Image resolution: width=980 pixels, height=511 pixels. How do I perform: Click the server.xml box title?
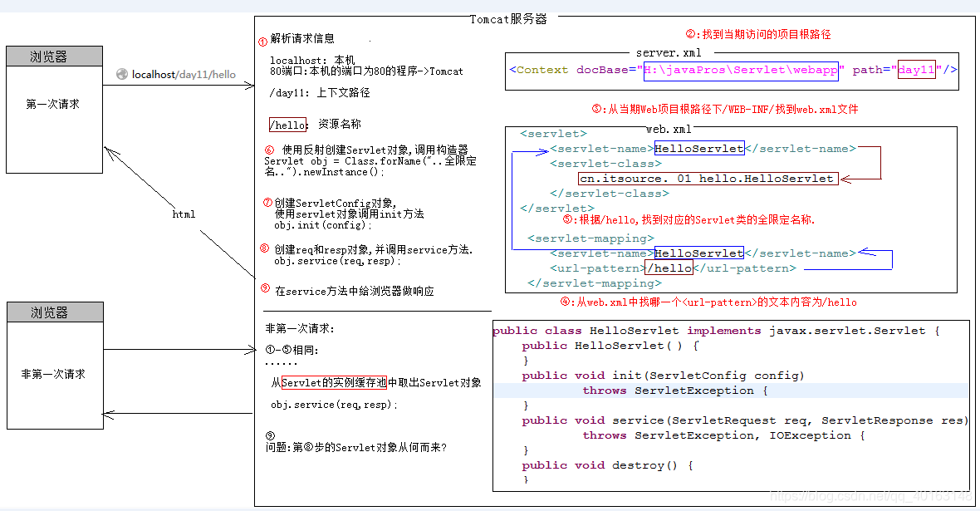(669, 53)
